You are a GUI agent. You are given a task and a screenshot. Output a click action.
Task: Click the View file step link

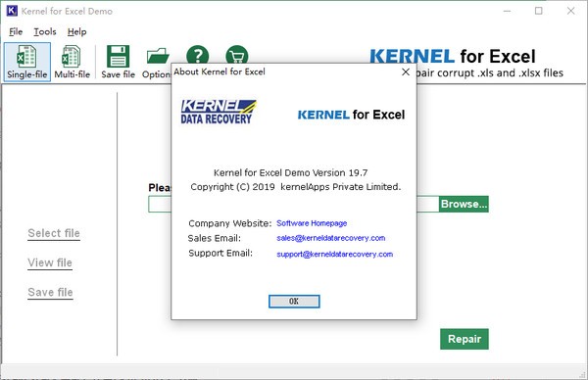[x=50, y=262]
